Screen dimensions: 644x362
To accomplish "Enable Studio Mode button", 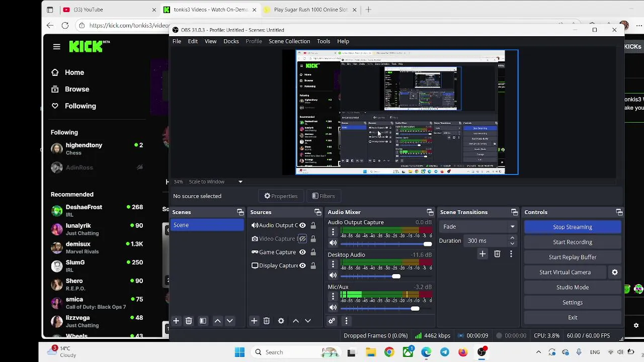I will click(573, 287).
